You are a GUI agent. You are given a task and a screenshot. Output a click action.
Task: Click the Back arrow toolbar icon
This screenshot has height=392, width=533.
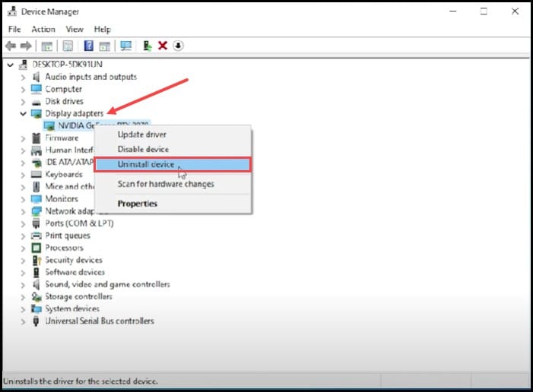click(11, 46)
